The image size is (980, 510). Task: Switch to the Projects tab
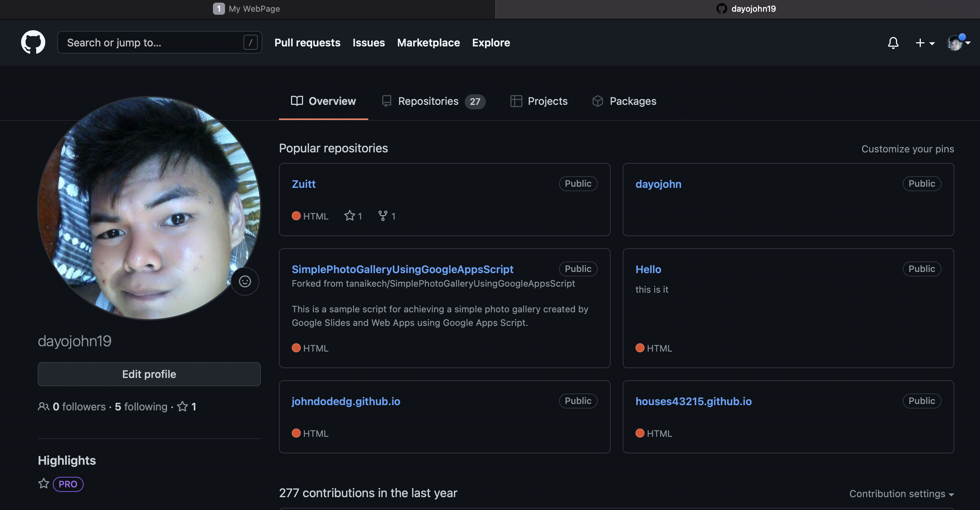click(x=538, y=101)
